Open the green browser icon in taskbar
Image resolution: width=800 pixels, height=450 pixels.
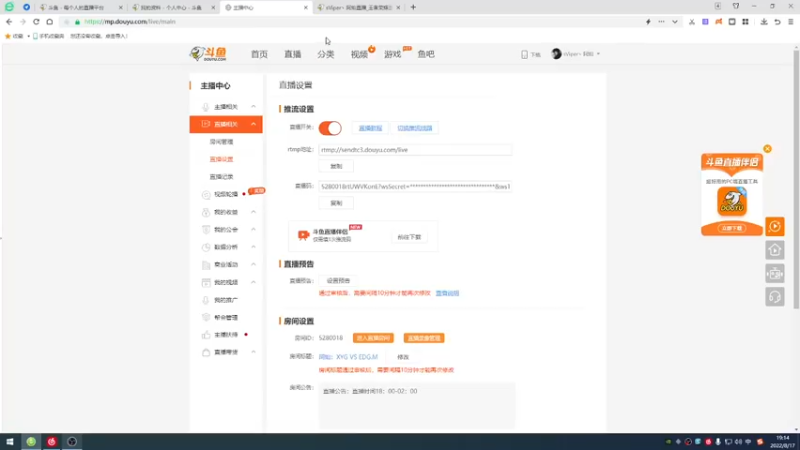tap(31, 442)
